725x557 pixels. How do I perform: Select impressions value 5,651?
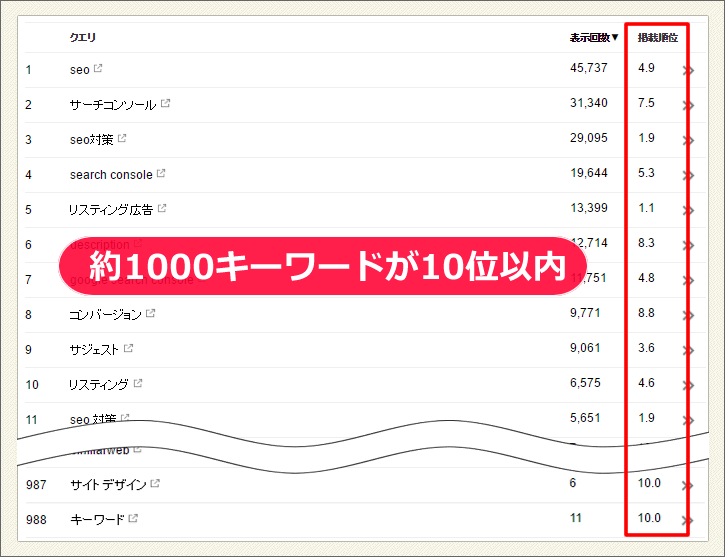(585, 418)
